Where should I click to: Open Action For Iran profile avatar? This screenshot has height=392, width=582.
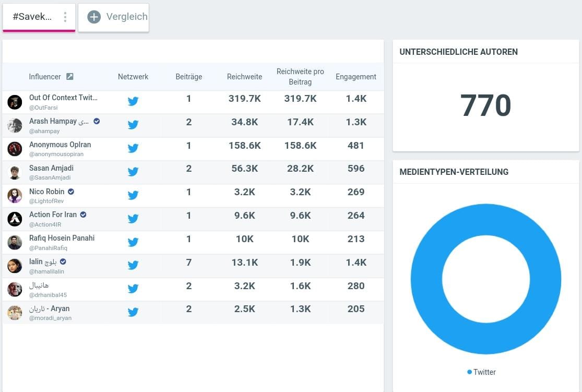tap(15, 219)
